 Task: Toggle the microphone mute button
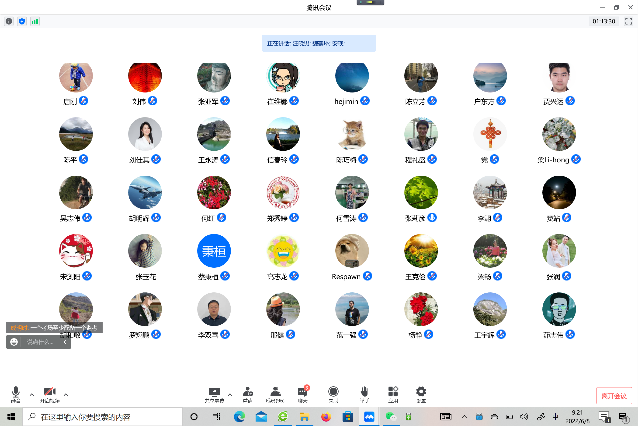click(16, 393)
